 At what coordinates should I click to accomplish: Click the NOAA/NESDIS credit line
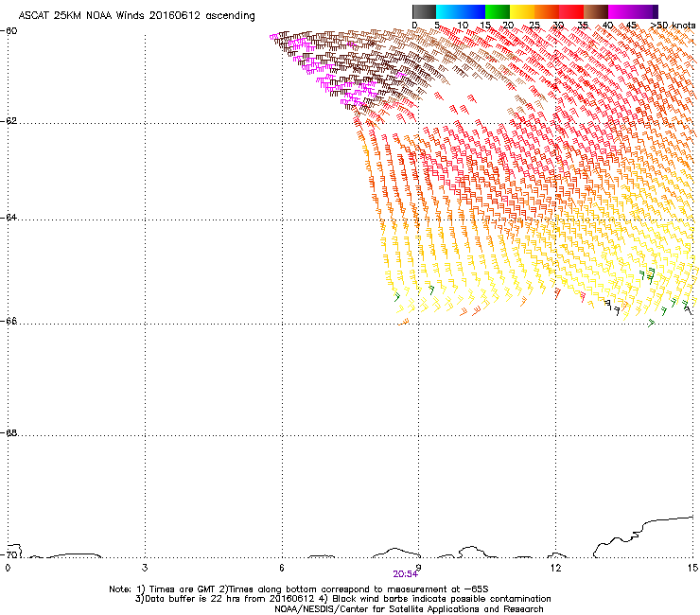pos(409,609)
